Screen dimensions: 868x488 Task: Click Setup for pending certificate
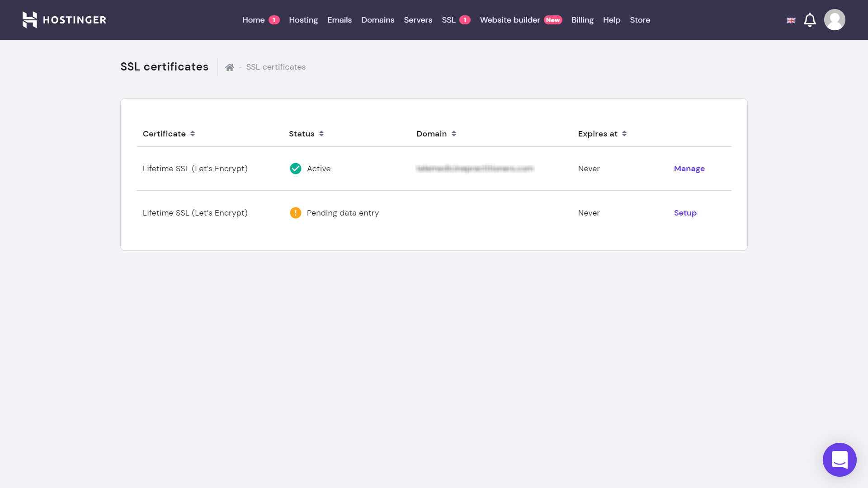685,213
